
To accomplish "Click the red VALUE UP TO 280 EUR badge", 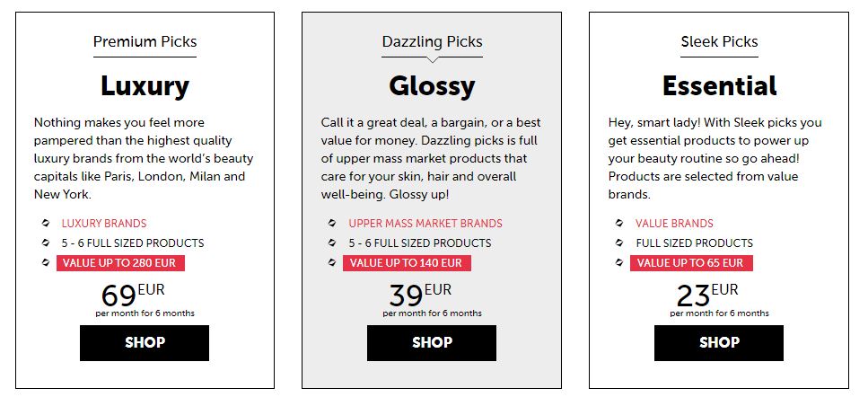I will click(x=120, y=263).
